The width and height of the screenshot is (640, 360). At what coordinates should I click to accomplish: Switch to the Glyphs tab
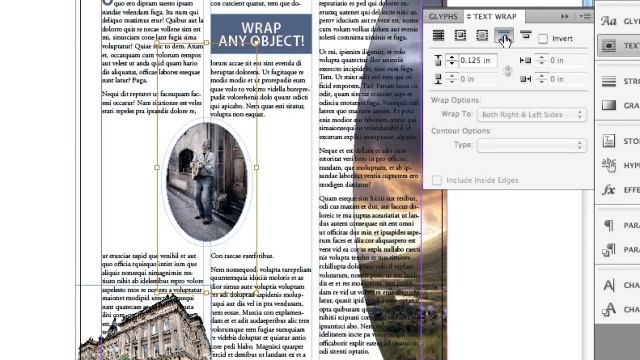point(443,16)
